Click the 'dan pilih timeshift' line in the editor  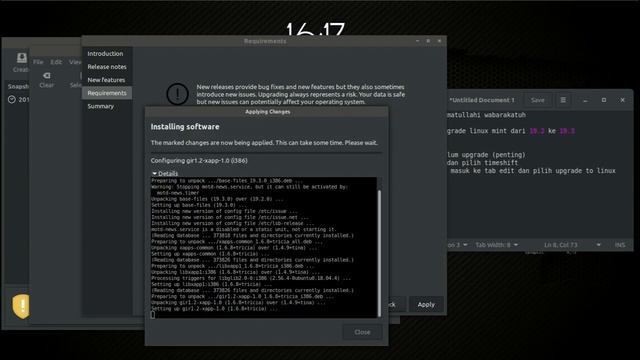(x=483, y=162)
